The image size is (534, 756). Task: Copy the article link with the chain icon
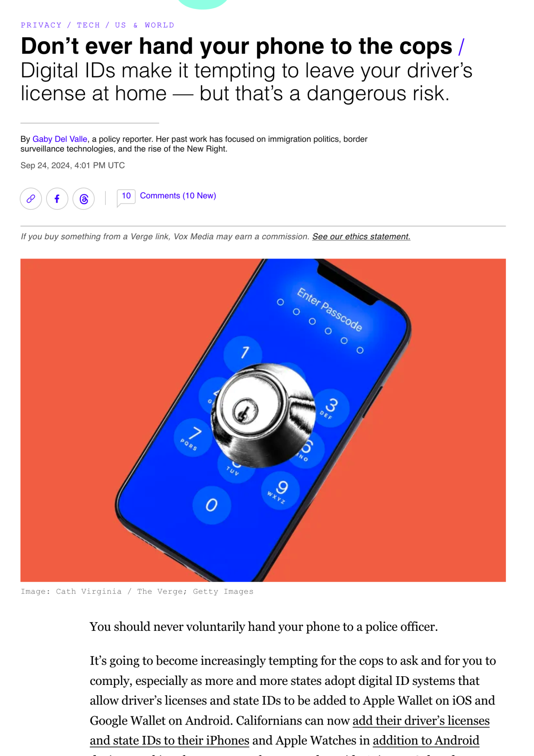click(x=31, y=198)
